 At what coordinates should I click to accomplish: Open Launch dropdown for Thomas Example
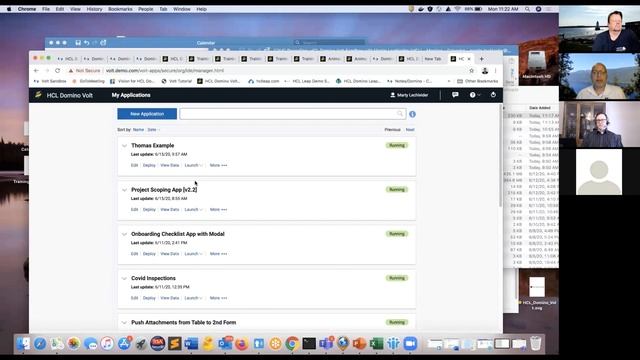pyautogui.click(x=193, y=165)
